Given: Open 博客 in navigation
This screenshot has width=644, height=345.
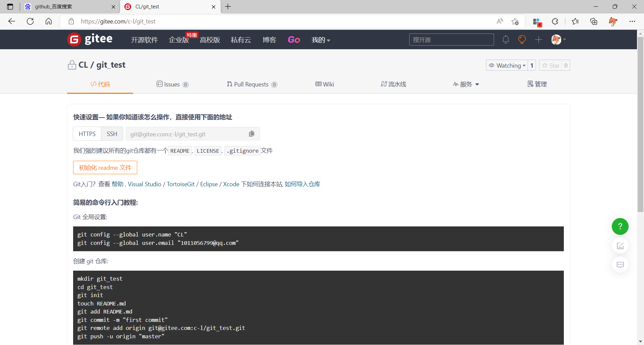Looking at the screenshot, I should pos(269,40).
